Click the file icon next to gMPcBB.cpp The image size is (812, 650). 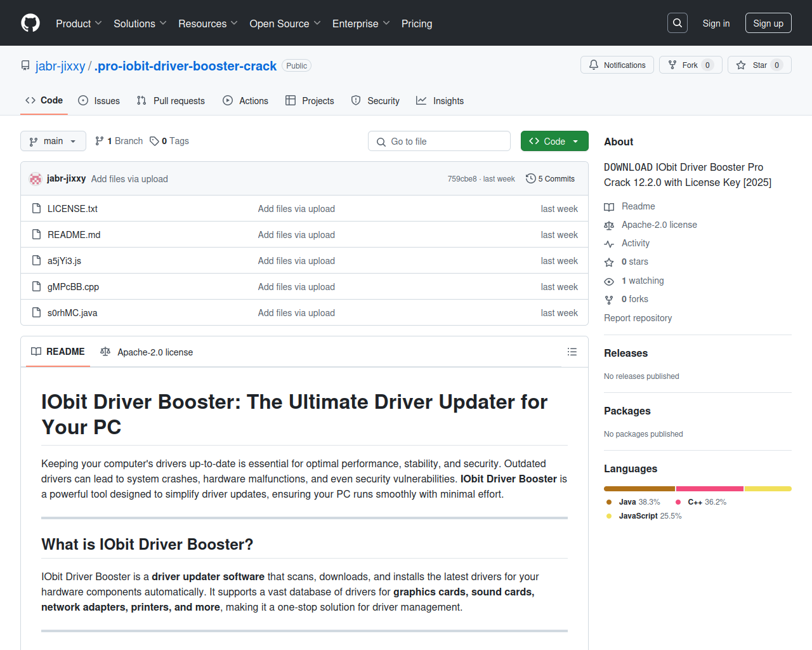(x=37, y=286)
